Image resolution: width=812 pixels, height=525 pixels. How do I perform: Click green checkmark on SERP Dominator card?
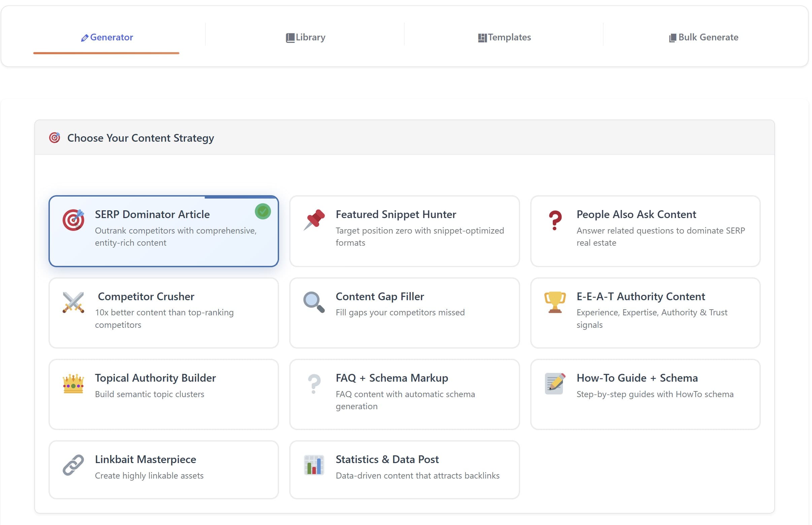[263, 211]
